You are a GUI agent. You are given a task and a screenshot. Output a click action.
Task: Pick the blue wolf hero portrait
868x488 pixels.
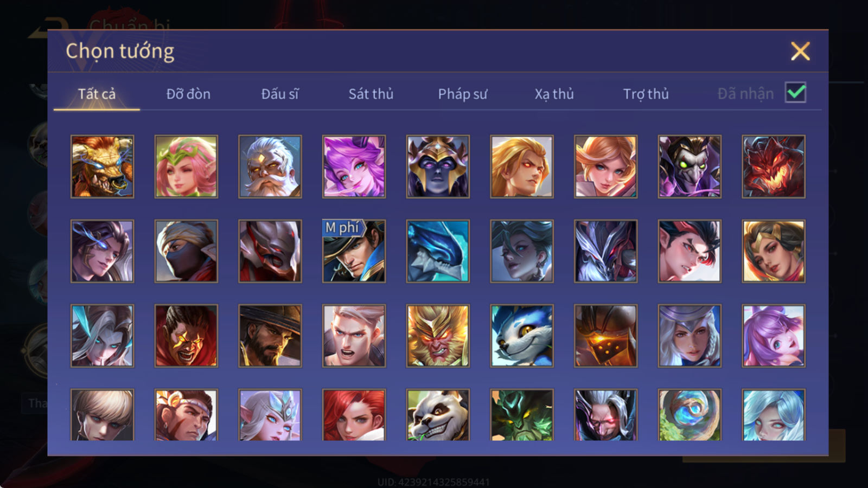522,336
